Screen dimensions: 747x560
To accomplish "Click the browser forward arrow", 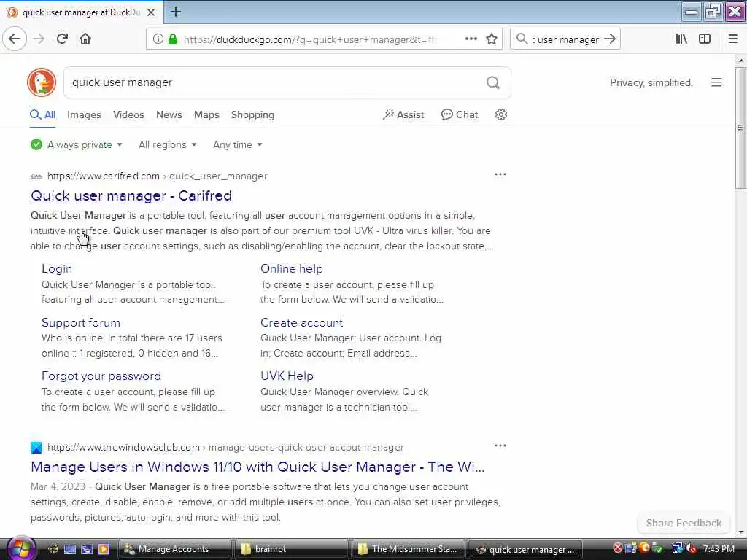I will click(39, 39).
